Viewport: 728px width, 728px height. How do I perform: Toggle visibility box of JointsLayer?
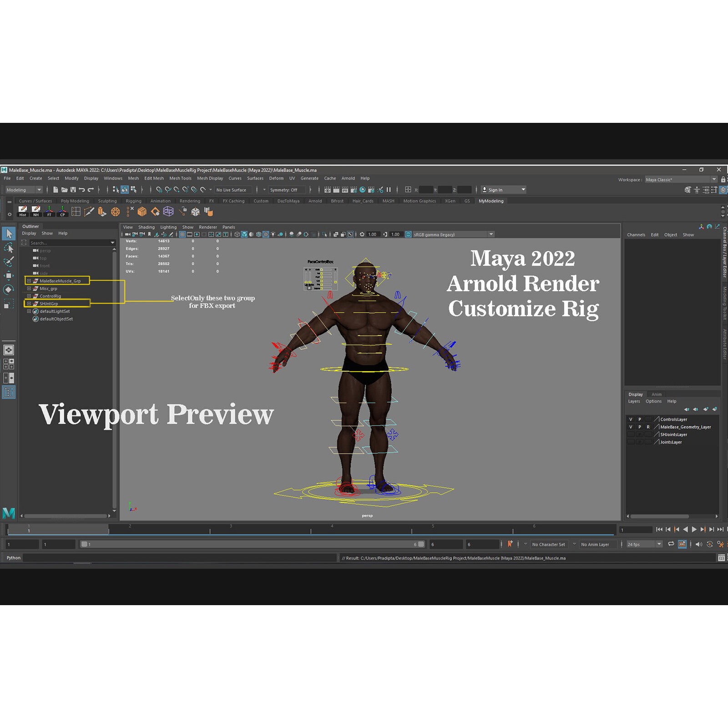tap(631, 442)
